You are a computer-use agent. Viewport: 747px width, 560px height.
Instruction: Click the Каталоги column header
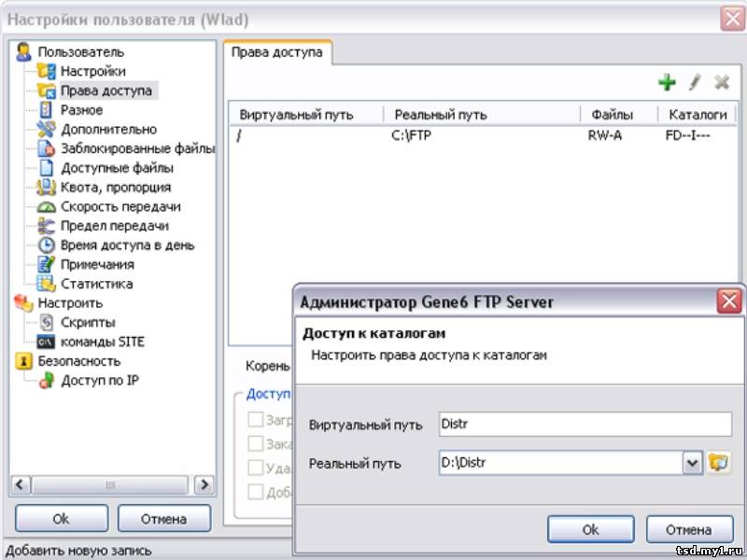(x=697, y=114)
